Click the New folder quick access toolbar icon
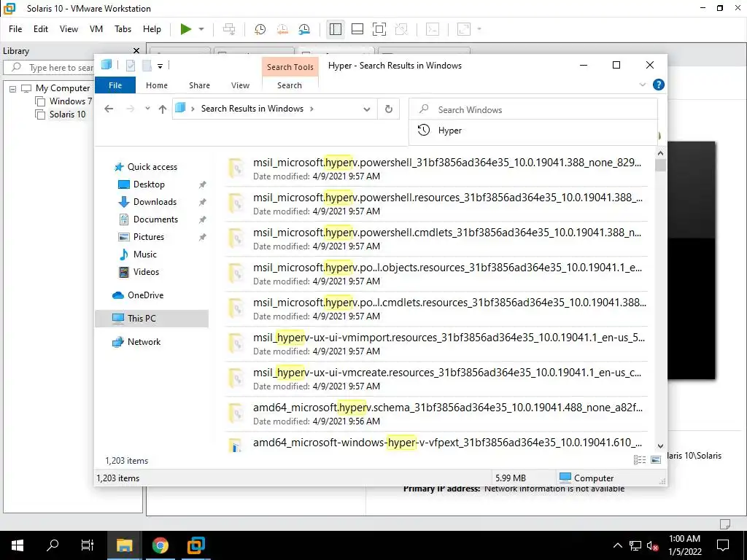747x560 pixels. tap(147, 66)
